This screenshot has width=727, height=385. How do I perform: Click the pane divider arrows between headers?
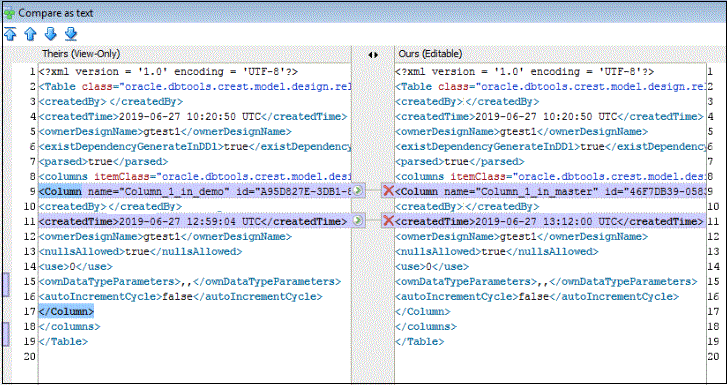coord(373,54)
